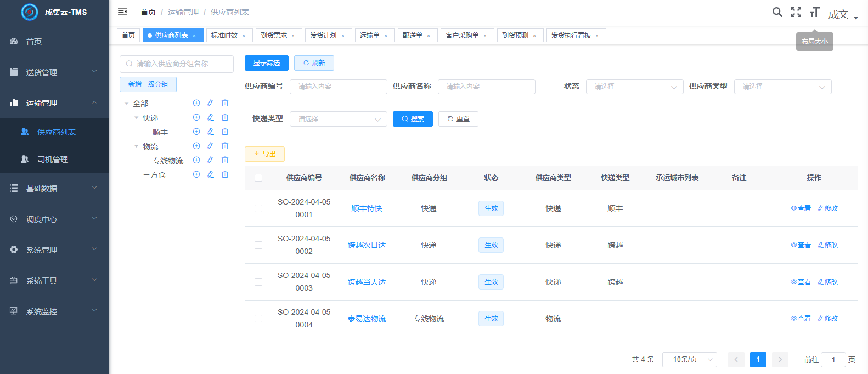Edit the 物流 group with pencil icon
868x374 pixels.
tap(211, 146)
